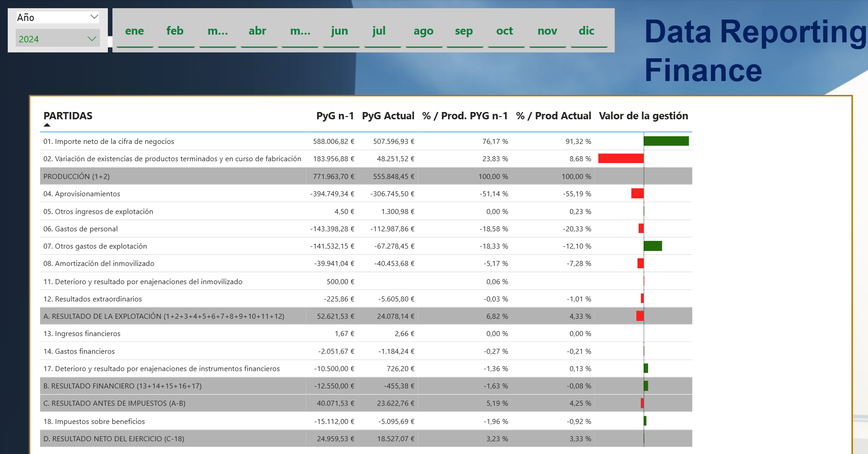Sort by PyG n-1 column header
This screenshot has width=868, height=454.
335,116
